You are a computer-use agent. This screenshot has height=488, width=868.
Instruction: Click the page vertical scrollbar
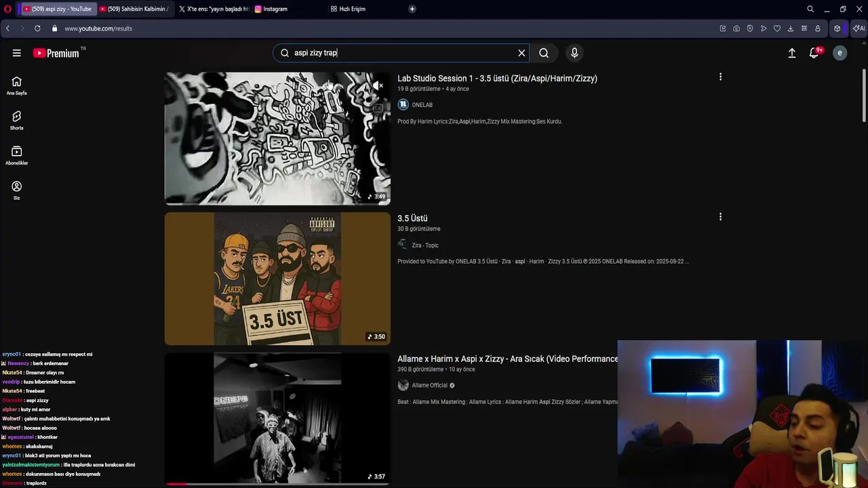863,95
